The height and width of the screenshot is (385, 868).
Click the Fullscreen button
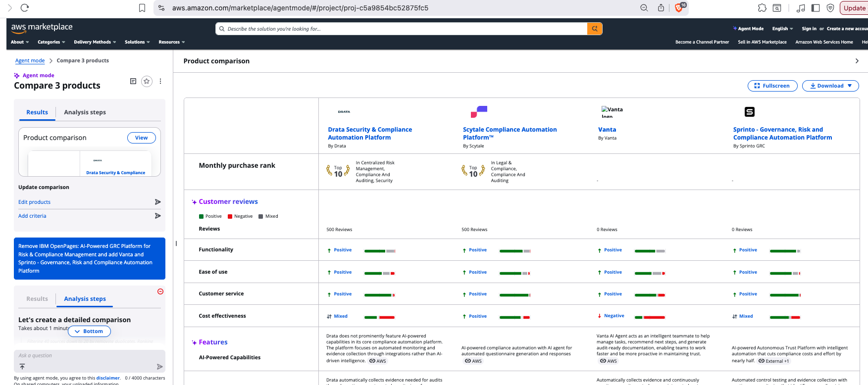[772, 86]
